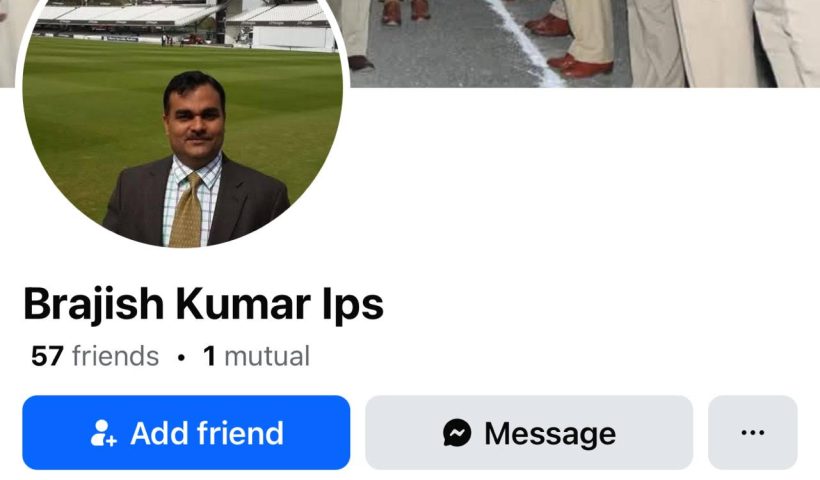Open the 57 friends list
Viewport: 820px width, 480px height.
click(95, 356)
